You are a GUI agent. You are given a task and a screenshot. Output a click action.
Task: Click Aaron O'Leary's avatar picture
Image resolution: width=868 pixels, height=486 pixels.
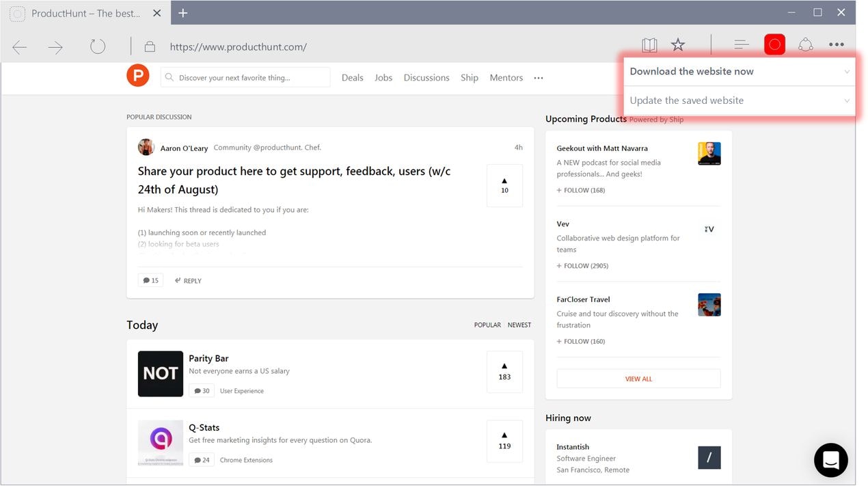[146, 147]
